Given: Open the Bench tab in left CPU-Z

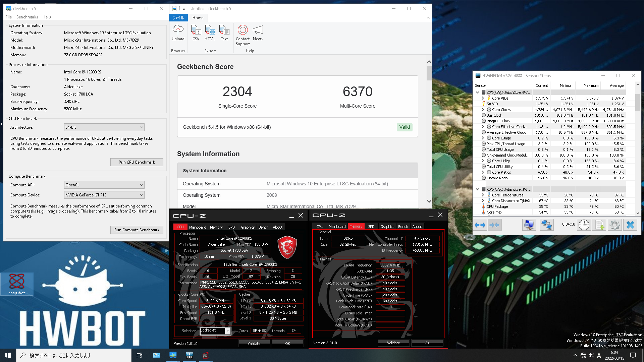Looking at the screenshot, I should (x=263, y=227).
